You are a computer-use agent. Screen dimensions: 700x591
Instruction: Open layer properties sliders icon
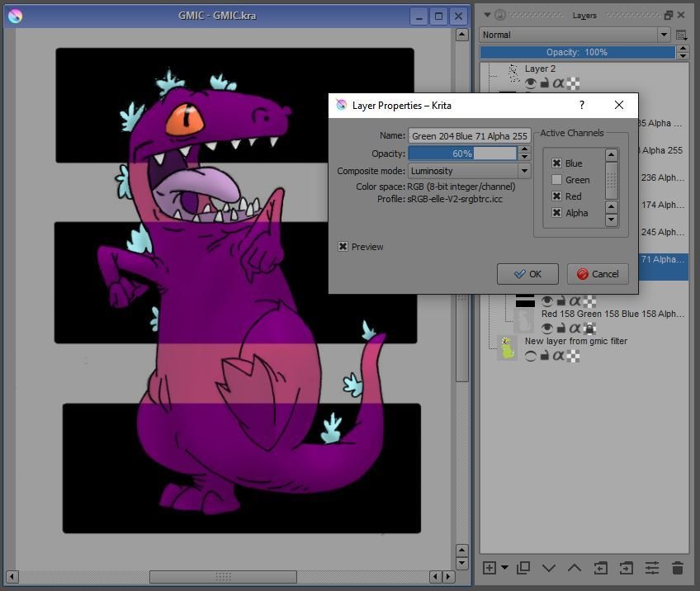coord(652,568)
